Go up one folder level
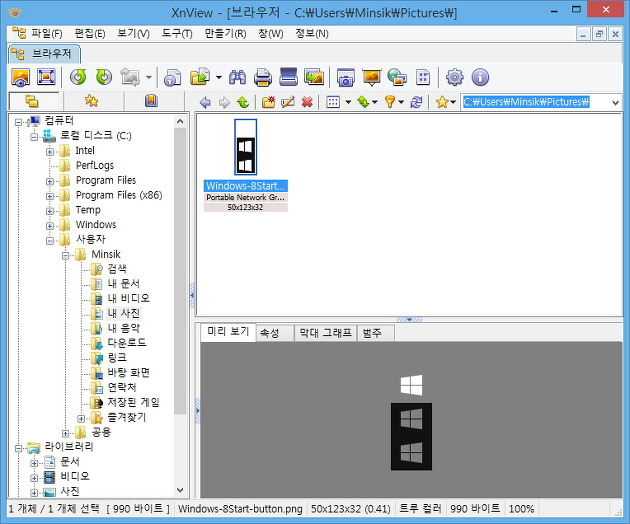This screenshot has height=524, width=630. click(x=243, y=102)
